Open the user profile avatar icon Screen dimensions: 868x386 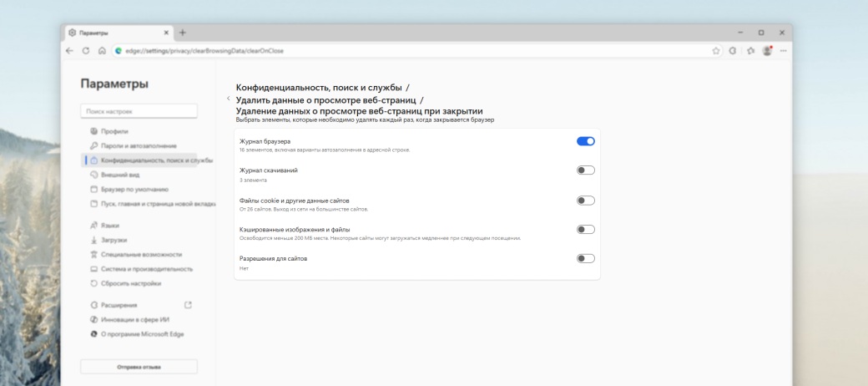click(x=766, y=50)
